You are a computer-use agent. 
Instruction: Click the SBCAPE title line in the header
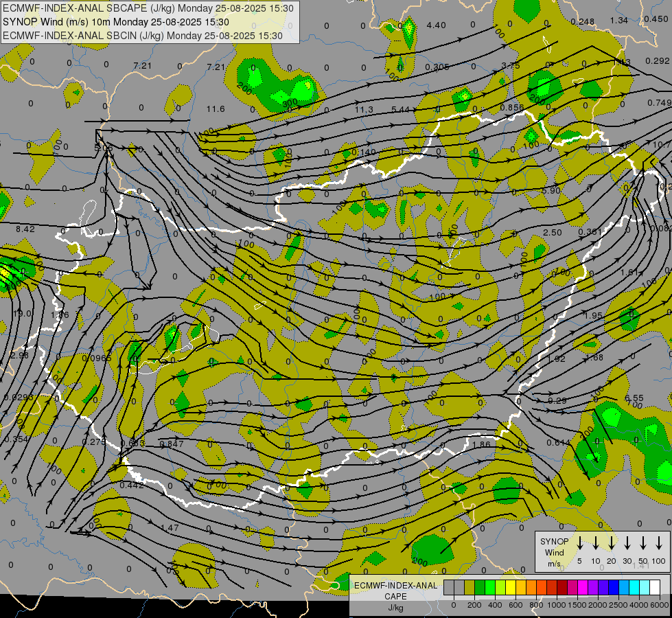(x=148, y=8)
